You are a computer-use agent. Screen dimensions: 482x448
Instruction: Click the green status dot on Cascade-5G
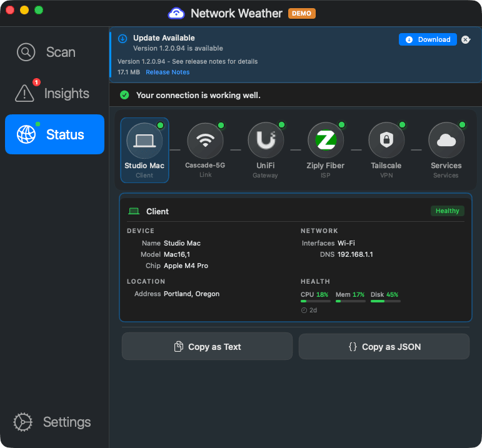[x=221, y=126]
